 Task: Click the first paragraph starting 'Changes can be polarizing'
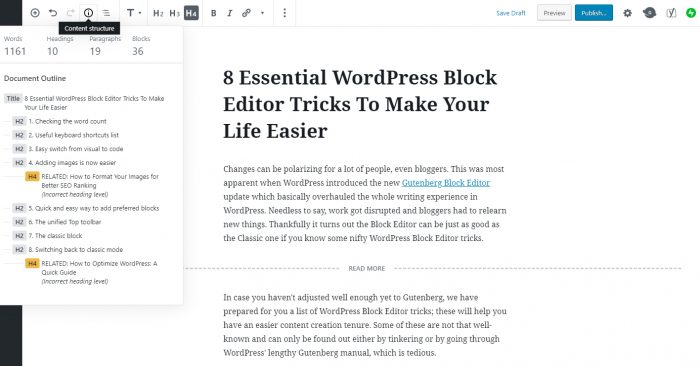click(365, 204)
